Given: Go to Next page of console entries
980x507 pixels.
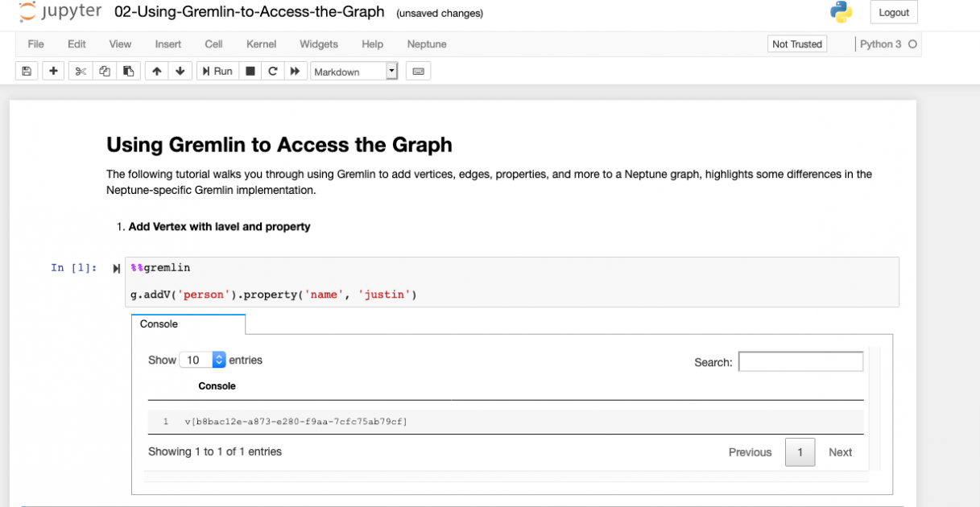Looking at the screenshot, I should tap(840, 452).
